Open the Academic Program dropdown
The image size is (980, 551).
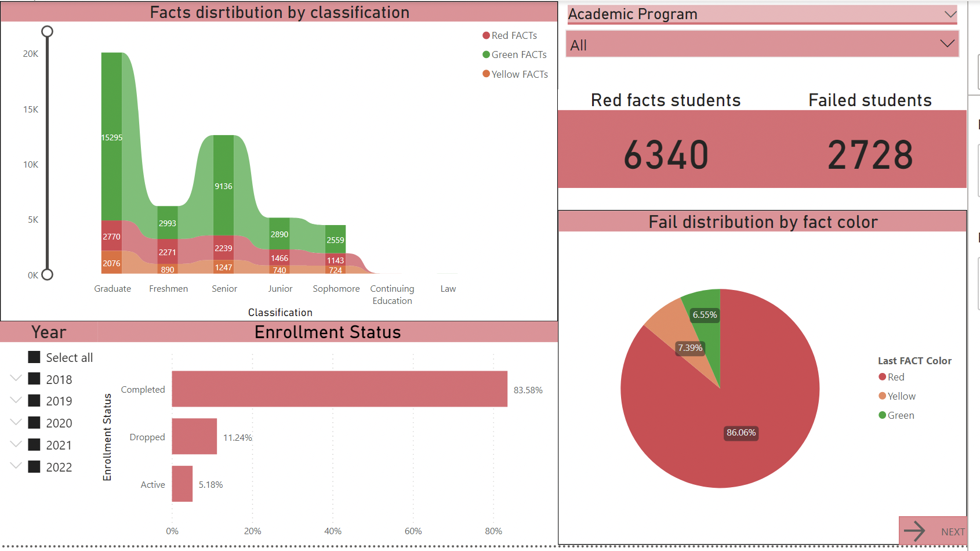tap(950, 14)
